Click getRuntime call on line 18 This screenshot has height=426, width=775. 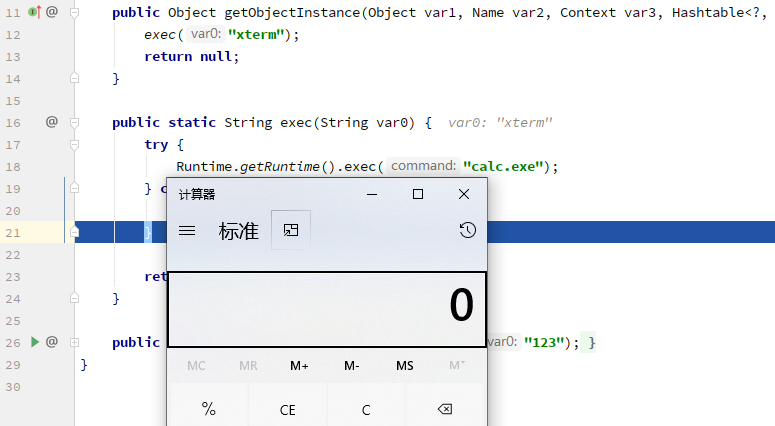pos(280,167)
